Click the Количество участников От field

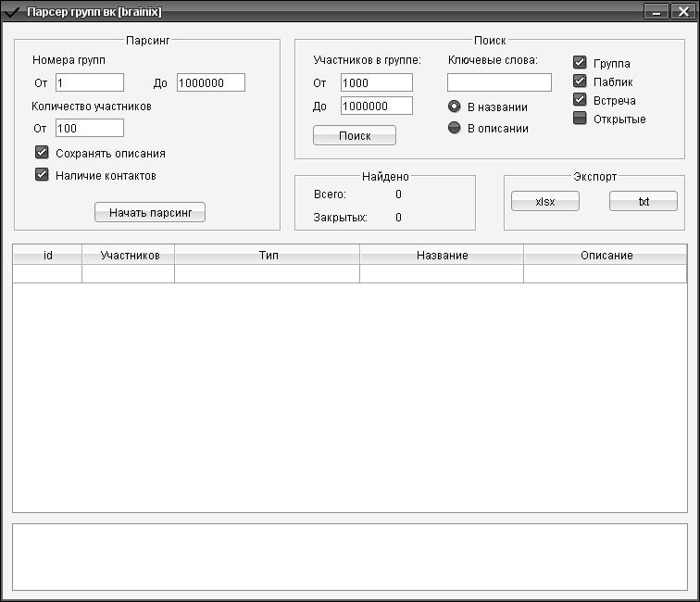coord(89,129)
